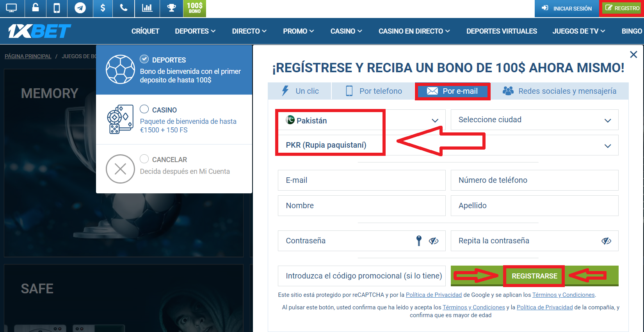
Task: Toggle password visibility in Contraseña field
Action: [434, 241]
